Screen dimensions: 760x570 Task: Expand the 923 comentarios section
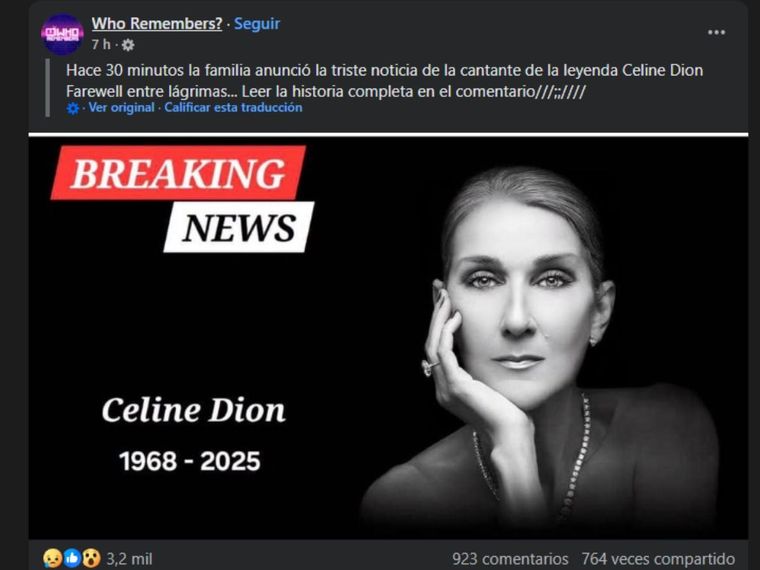click(510, 559)
